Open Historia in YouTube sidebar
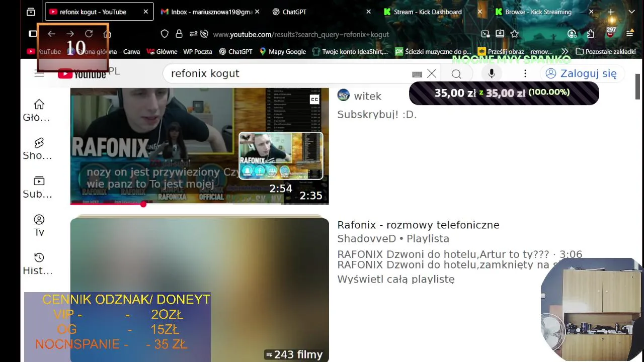Screen dimensions: 644x362 [x=39, y=263]
